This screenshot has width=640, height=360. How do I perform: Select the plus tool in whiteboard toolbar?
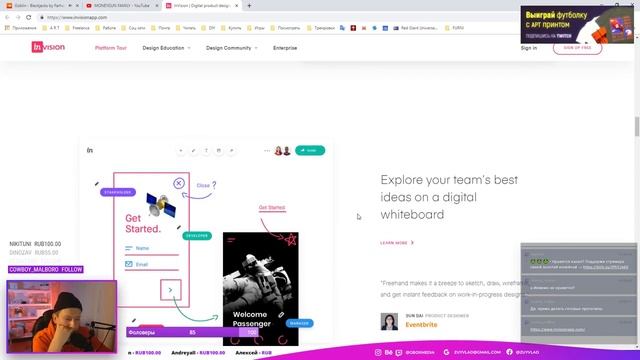pos(181,151)
